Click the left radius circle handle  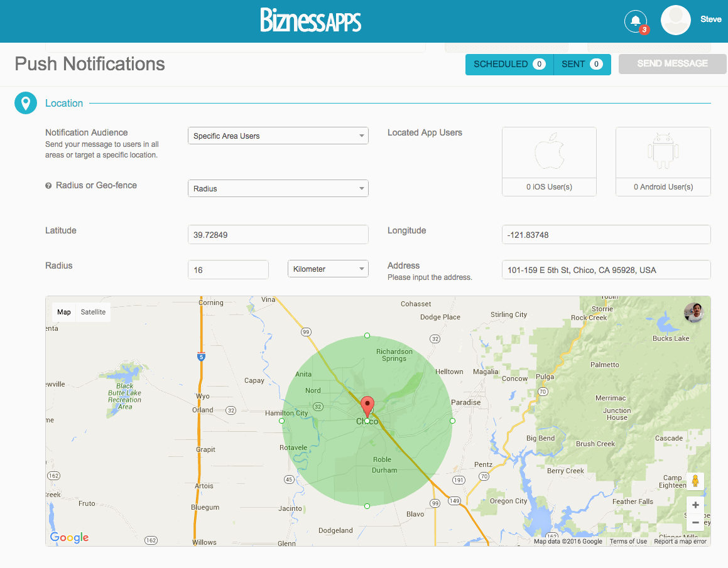pos(281,421)
